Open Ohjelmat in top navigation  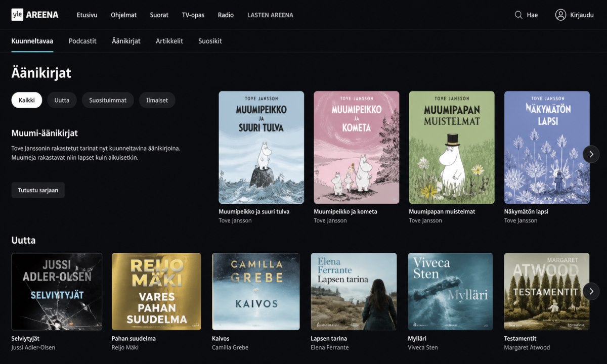coord(124,15)
